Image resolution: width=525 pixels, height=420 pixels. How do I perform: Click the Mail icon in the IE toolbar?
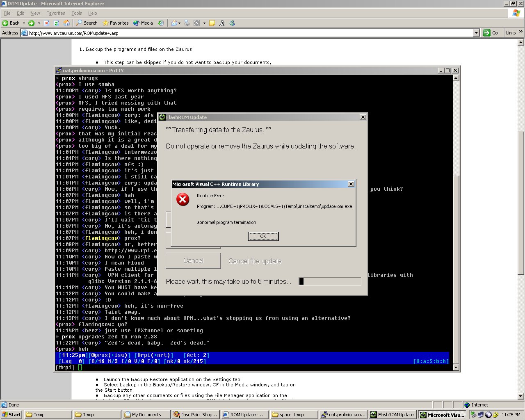tap(174, 23)
